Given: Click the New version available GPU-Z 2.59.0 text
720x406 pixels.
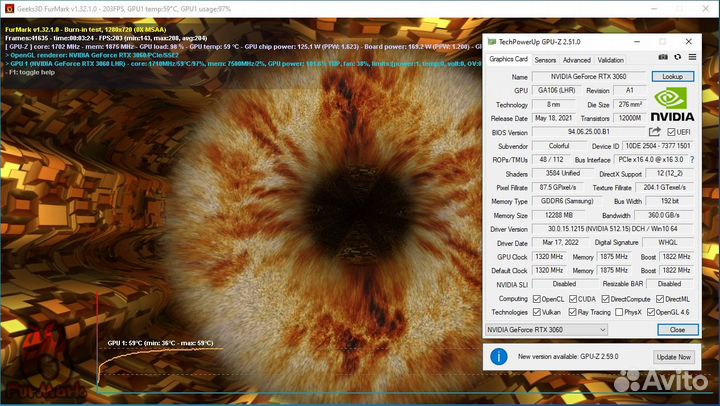Looking at the screenshot, I should point(568,356).
